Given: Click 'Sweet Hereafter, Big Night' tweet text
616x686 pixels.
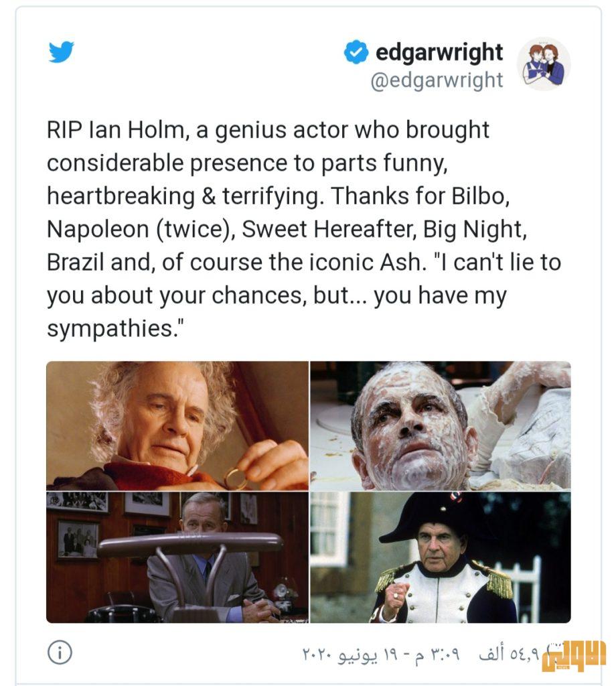Looking at the screenshot, I should 384,229.
